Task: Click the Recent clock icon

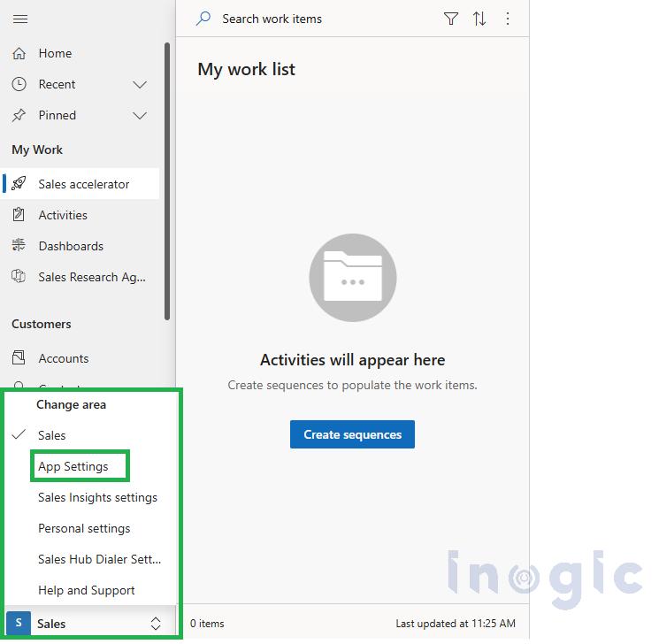Action: (19, 84)
